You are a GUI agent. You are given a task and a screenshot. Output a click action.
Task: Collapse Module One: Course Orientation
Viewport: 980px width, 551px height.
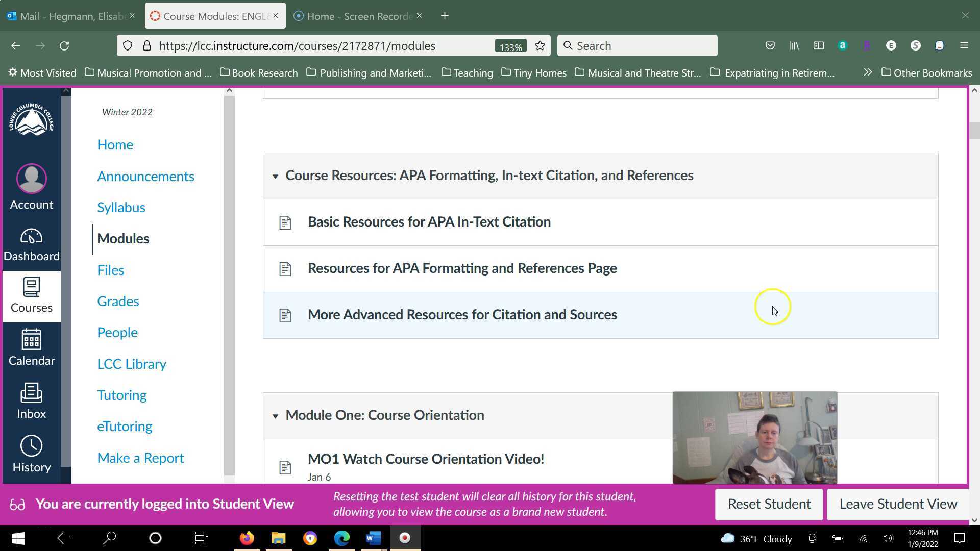(x=275, y=416)
